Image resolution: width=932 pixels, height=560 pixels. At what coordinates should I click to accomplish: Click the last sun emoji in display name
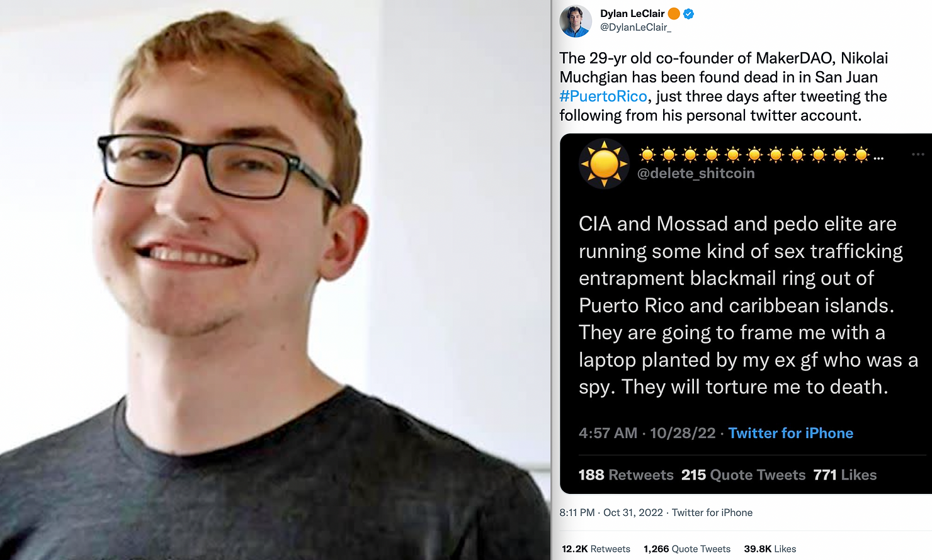point(861,155)
